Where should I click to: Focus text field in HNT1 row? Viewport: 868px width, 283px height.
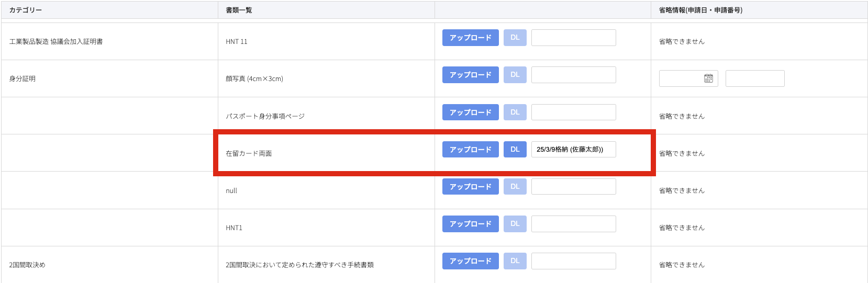click(x=573, y=224)
